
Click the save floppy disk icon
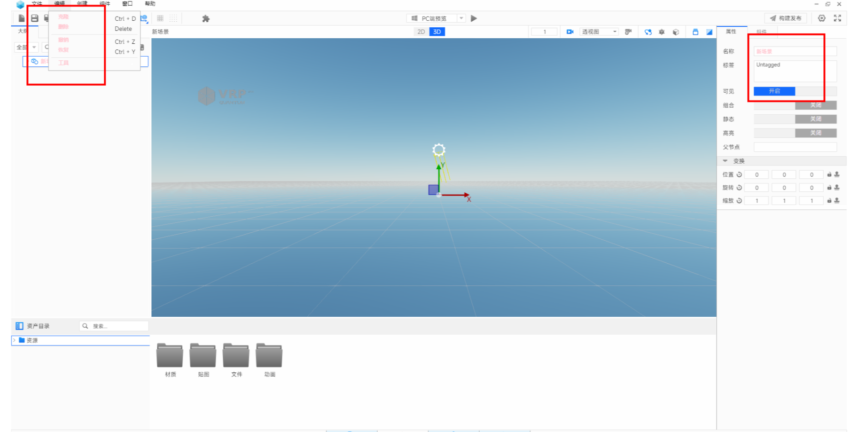click(35, 18)
